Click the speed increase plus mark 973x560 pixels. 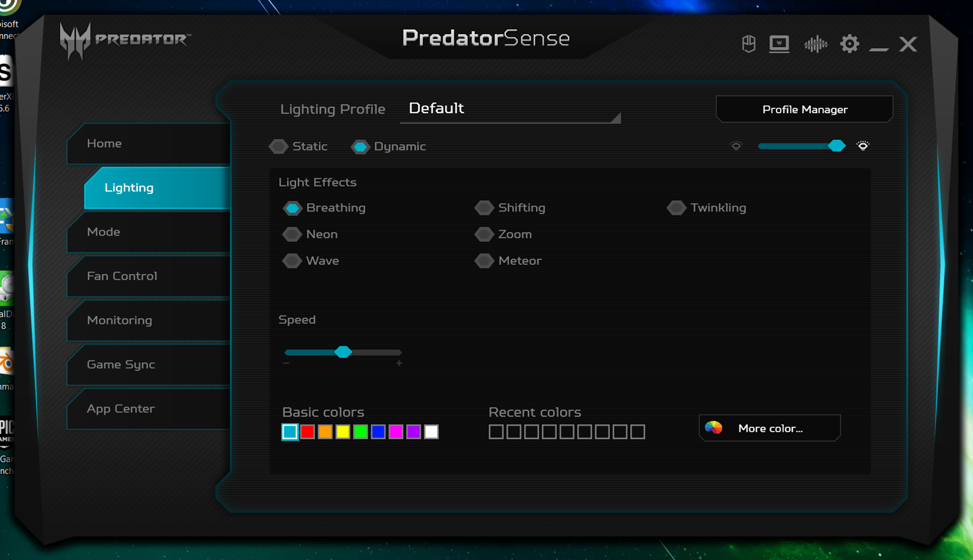[399, 363]
